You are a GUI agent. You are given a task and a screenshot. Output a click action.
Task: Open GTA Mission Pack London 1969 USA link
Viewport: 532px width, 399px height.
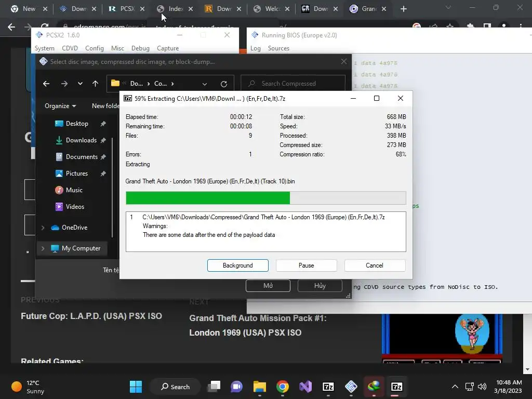(258, 325)
